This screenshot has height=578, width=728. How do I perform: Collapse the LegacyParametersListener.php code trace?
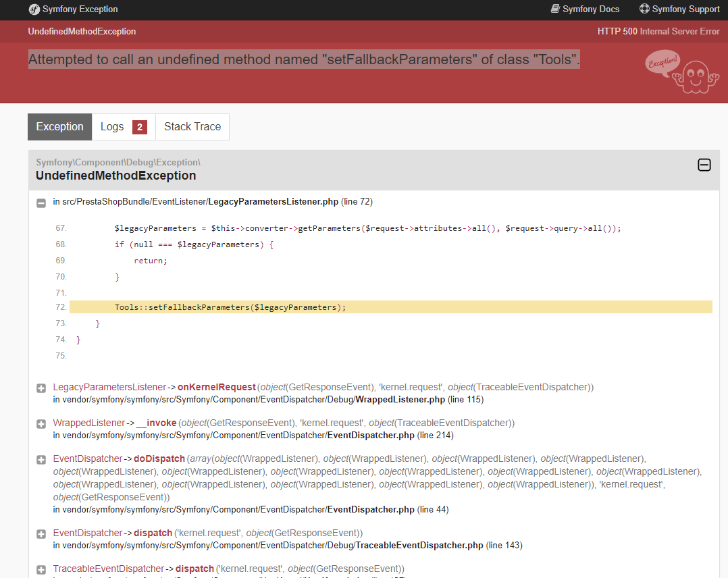coord(41,203)
